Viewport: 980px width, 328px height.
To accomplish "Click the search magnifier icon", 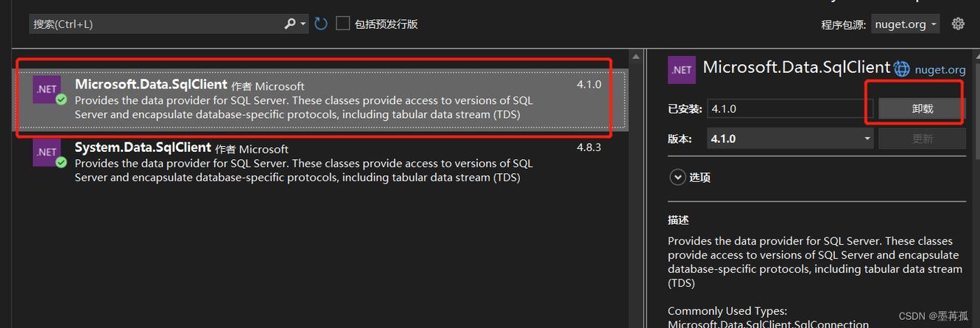I will click(290, 24).
